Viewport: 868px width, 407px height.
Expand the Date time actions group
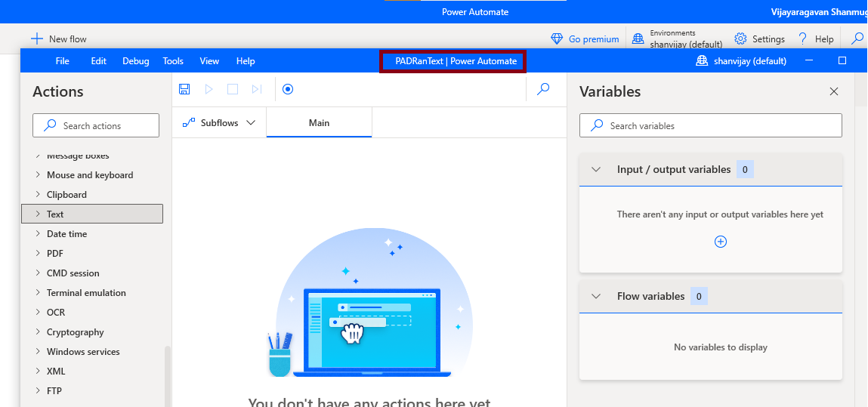[38, 233]
